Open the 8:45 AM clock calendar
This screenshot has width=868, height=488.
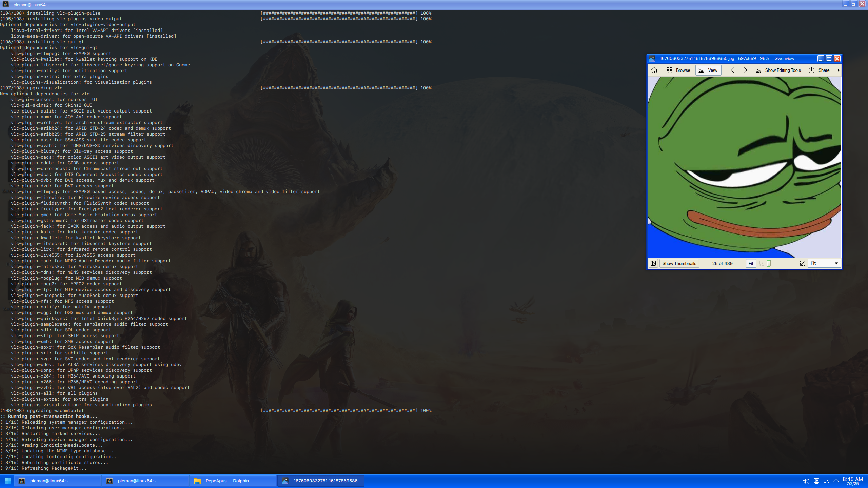[x=852, y=481]
